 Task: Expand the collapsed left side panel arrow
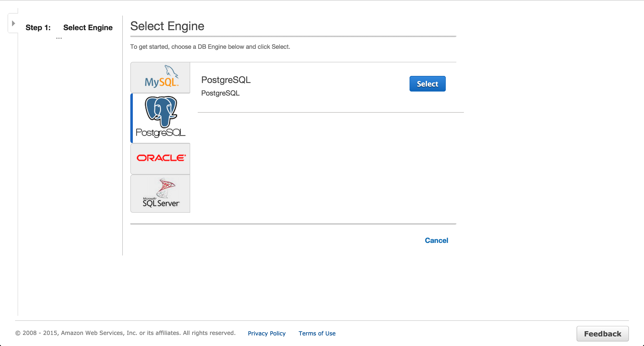coord(13,23)
